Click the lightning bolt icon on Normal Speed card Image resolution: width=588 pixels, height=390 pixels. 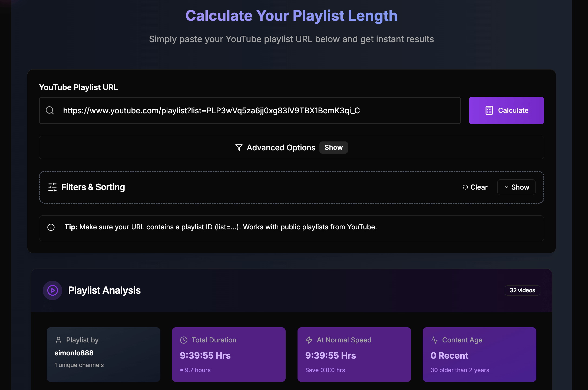click(x=309, y=340)
